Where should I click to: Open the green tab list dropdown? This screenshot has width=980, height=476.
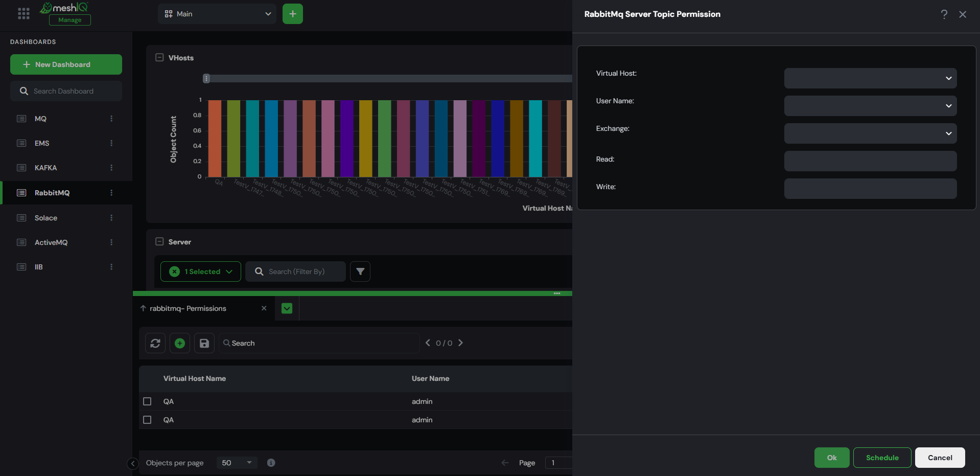[x=287, y=308]
